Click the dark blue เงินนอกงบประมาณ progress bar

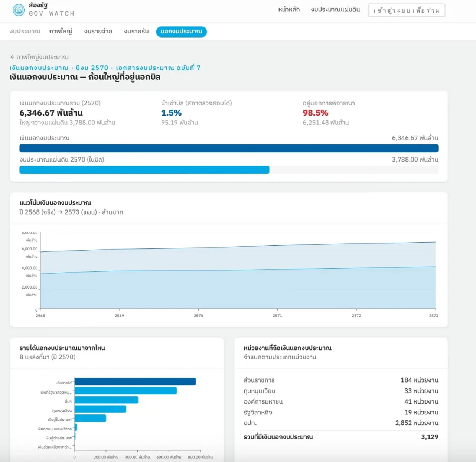(x=229, y=148)
